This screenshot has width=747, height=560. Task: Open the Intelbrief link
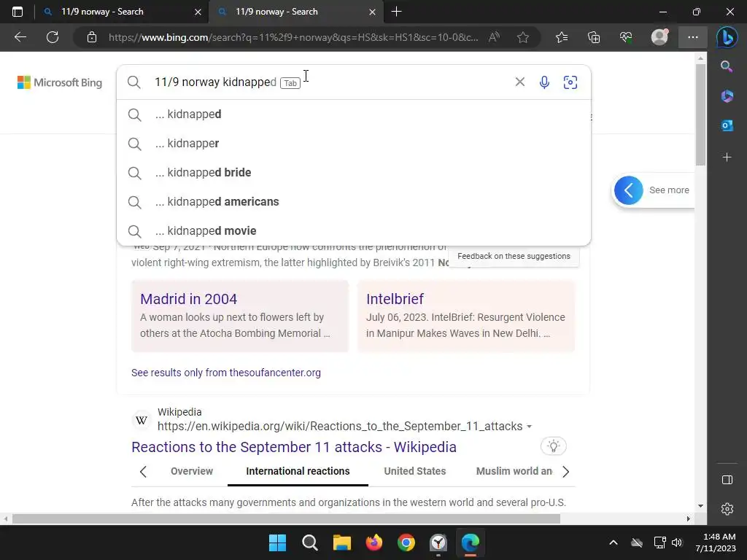tap(395, 298)
